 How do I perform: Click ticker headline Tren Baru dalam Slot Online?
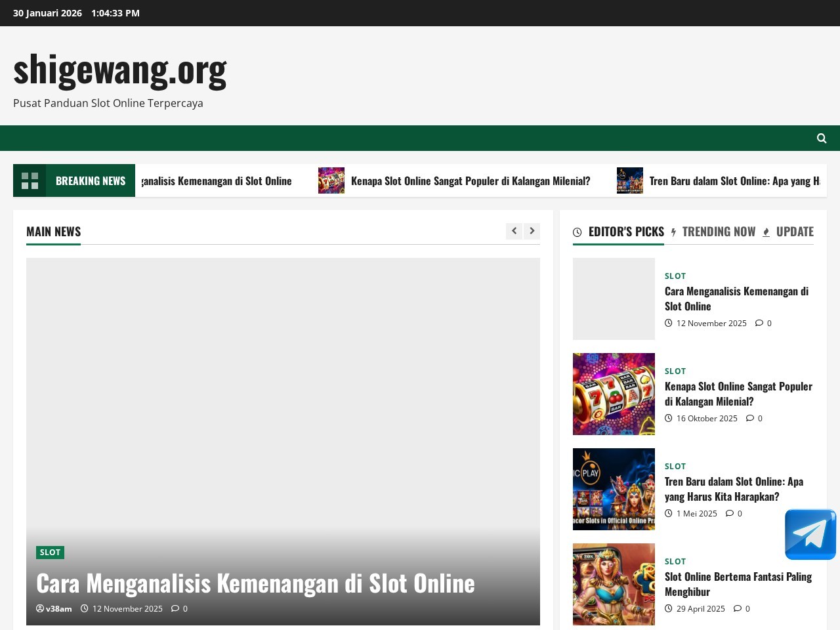tap(734, 180)
